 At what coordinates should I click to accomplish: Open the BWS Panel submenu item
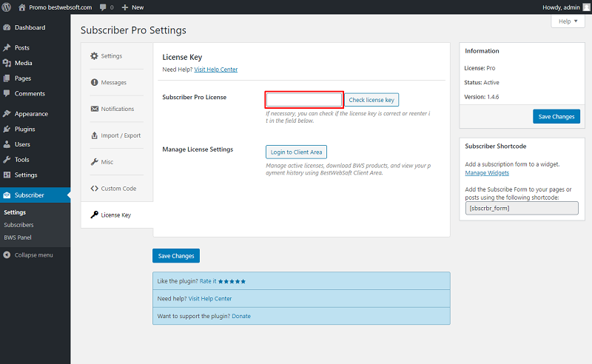18,237
